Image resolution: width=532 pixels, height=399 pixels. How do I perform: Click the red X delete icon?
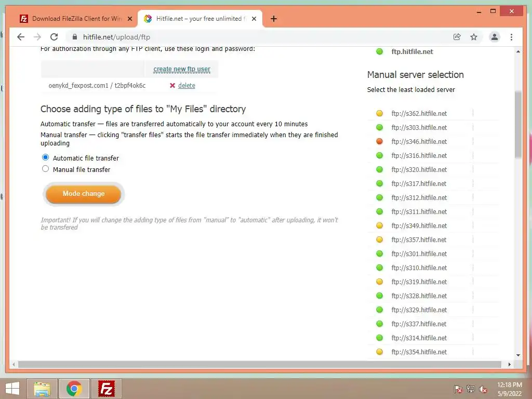(172, 86)
